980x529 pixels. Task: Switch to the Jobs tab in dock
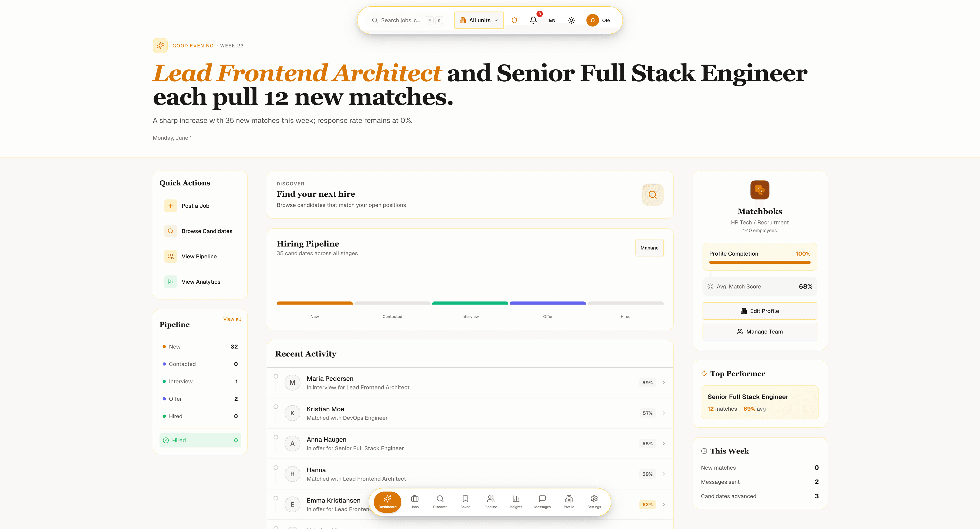coord(415,502)
